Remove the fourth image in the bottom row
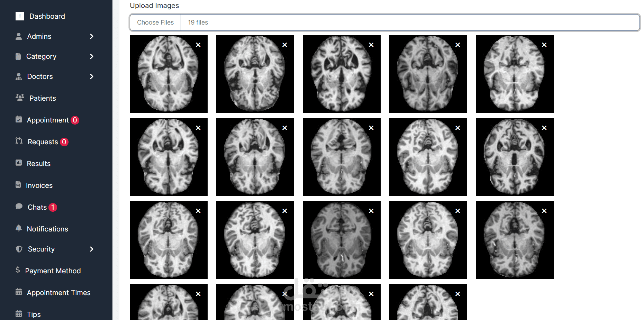The width and height of the screenshot is (644, 320). click(x=458, y=294)
